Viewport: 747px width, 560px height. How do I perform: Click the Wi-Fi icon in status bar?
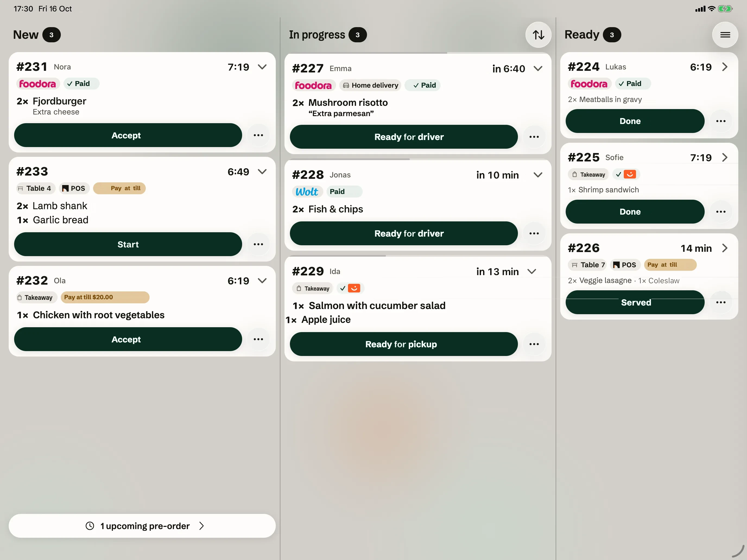[x=711, y=9]
